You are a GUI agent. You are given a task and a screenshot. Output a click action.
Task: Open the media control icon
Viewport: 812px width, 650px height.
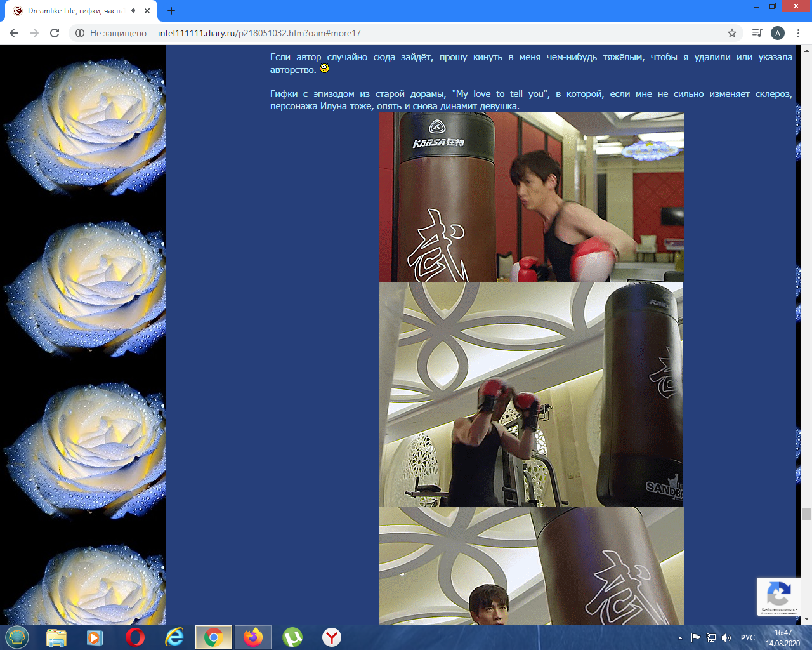[757, 33]
